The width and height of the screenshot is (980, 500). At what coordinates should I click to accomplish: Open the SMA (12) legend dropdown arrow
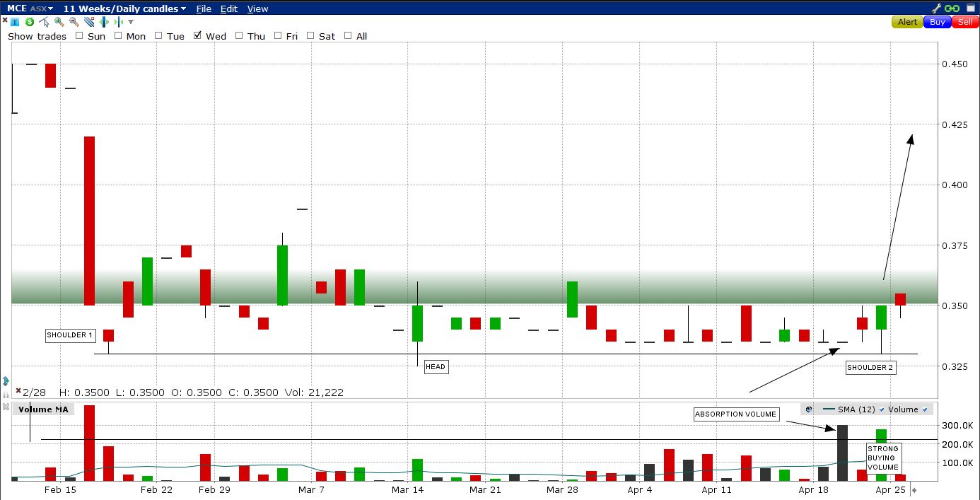tap(882, 409)
